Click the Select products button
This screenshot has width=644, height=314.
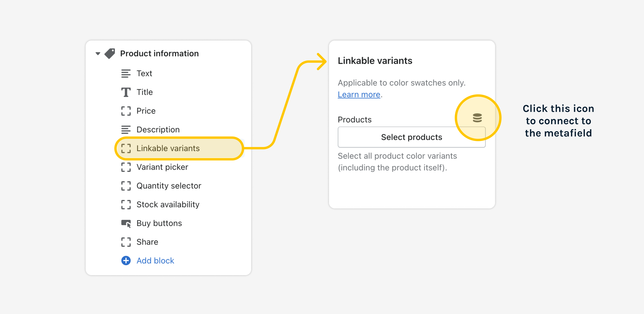coord(411,137)
